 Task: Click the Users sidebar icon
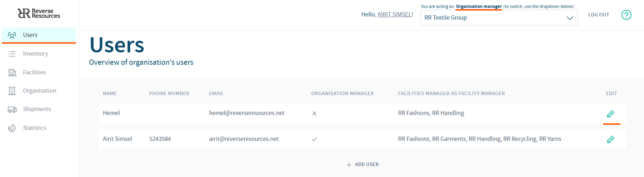[x=12, y=35]
